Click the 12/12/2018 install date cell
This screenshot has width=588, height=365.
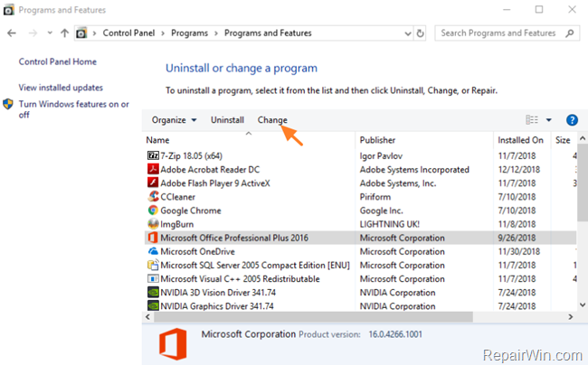(x=519, y=169)
